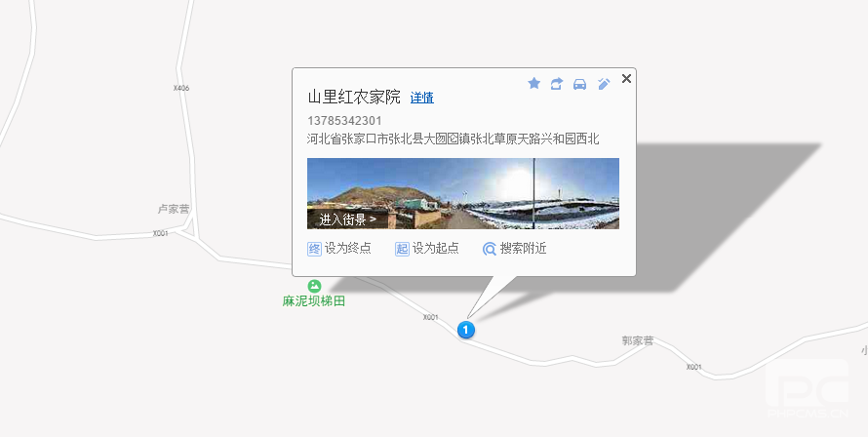
Task: Click the 终 destination icon
Action: [314, 249]
